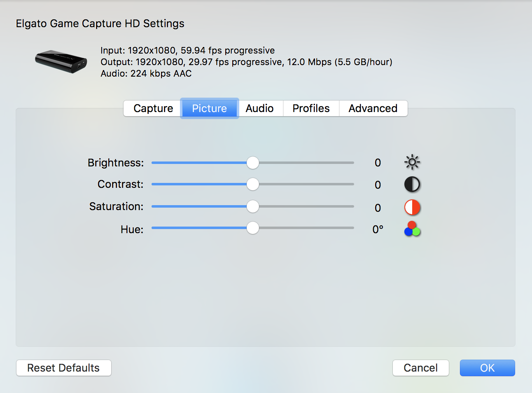This screenshot has height=393, width=532.
Task: Click the Saturation slider thumb
Action: (253, 206)
